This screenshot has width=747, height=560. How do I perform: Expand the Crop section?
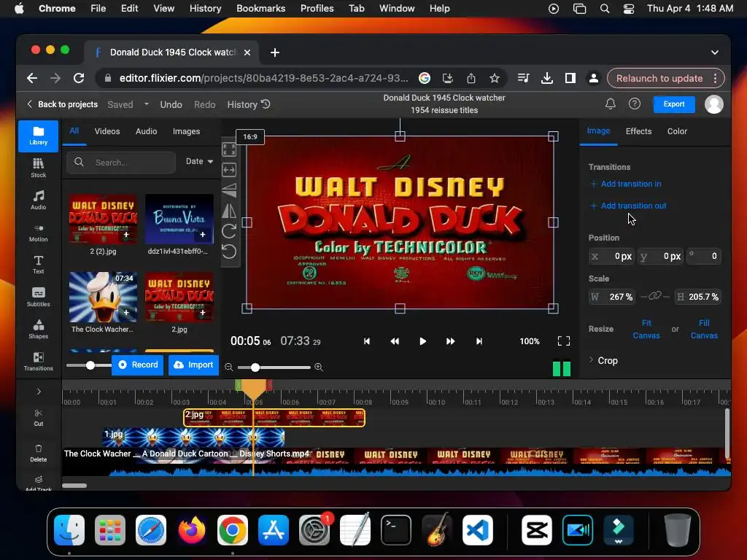pyautogui.click(x=603, y=360)
